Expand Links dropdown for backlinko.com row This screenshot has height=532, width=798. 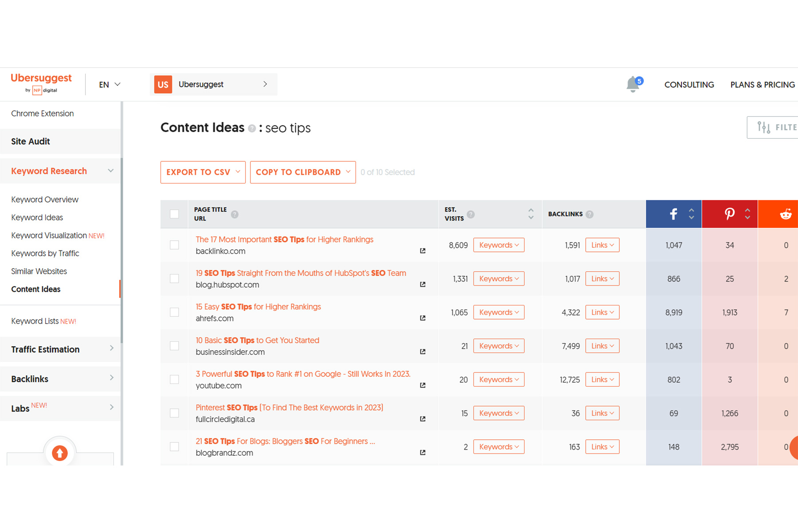602,245
